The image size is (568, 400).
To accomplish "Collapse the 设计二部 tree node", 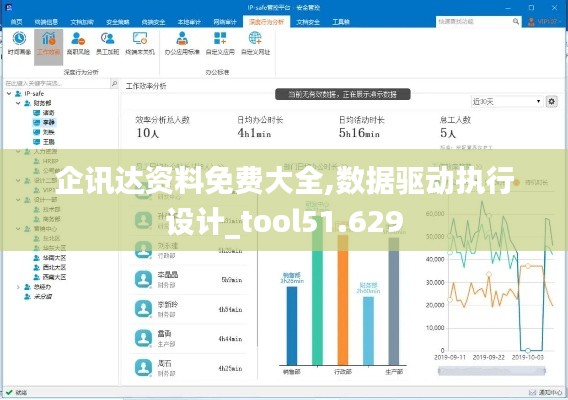I will pyautogui.click(x=18, y=180).
